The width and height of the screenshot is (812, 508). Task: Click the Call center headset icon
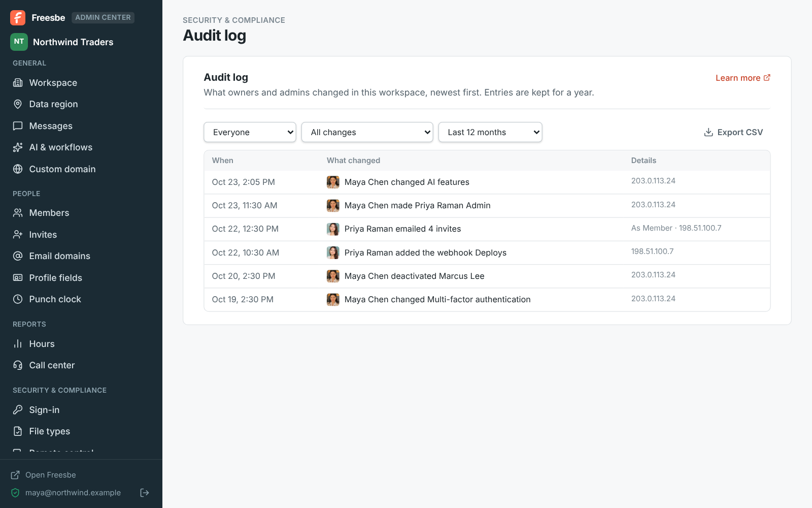tap(18, 365)
